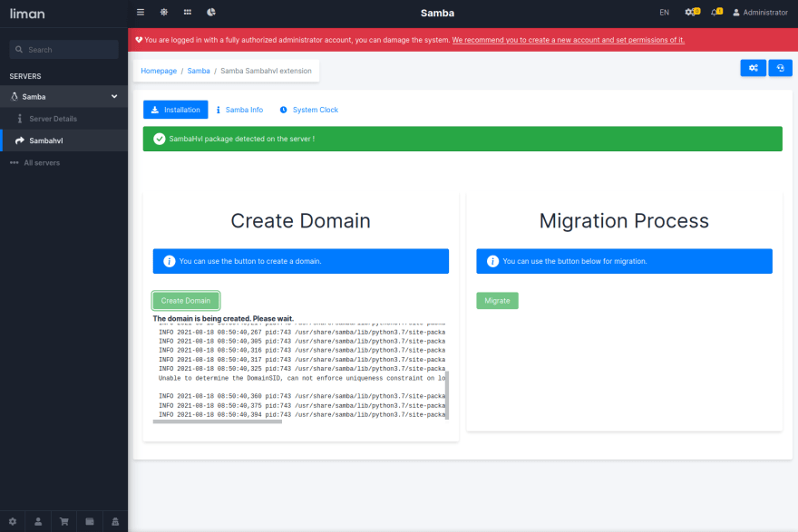Open user profile icon in sidebar footer
This screenshot has height=532, width=798.
click(x=38, y=521)
